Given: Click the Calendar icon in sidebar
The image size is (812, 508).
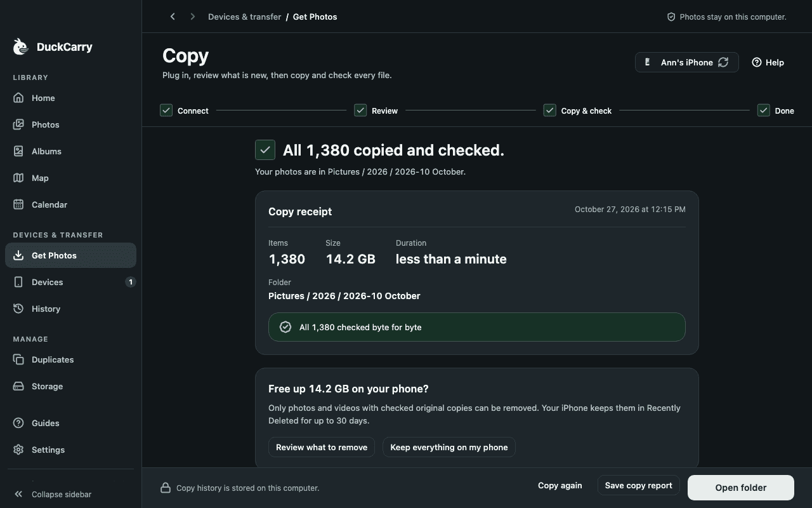Looking at the screenshot, I should (x=18, y=204).
